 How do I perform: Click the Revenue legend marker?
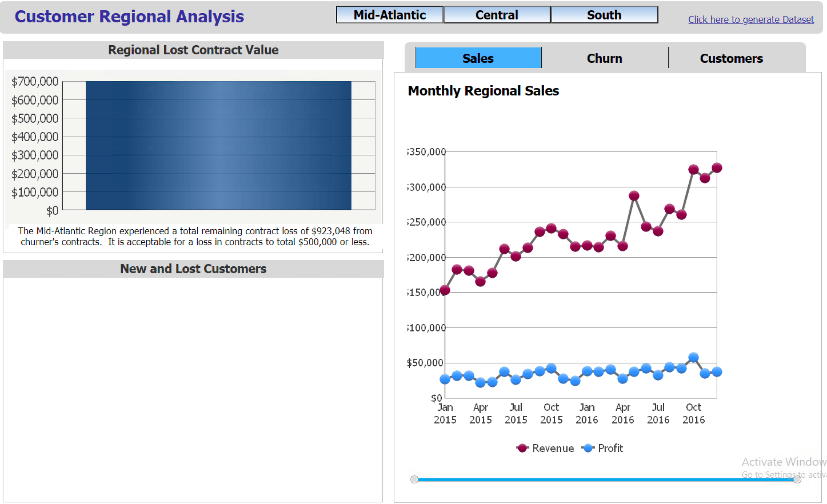[x=522, y=448]
